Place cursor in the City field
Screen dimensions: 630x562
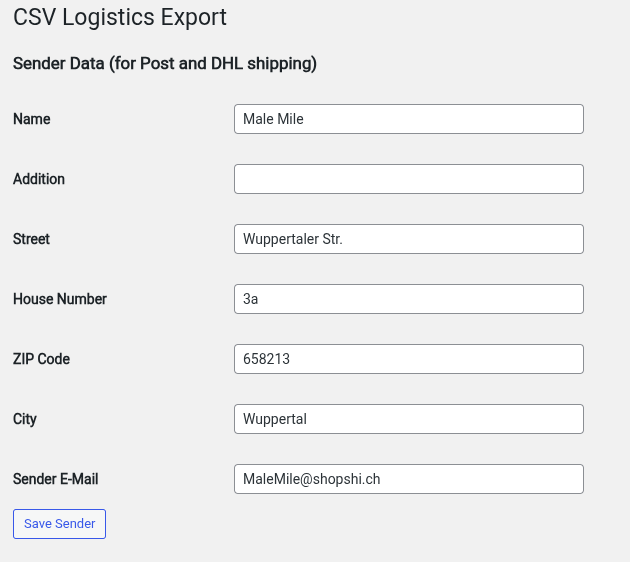tap(408, 419)
